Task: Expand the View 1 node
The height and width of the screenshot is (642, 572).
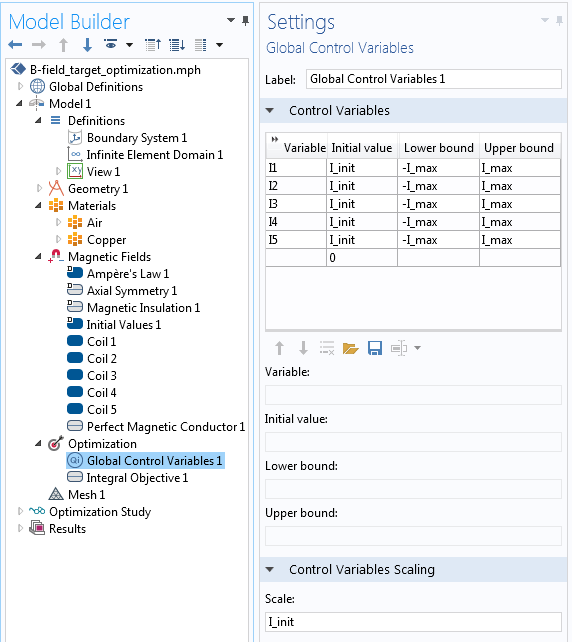Action: pyautogui.click(x=58, y=172)
